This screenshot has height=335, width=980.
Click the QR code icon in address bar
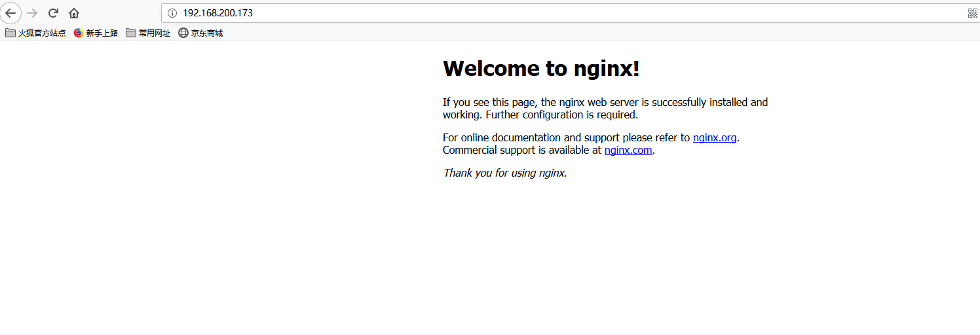[x=973, y=13]
